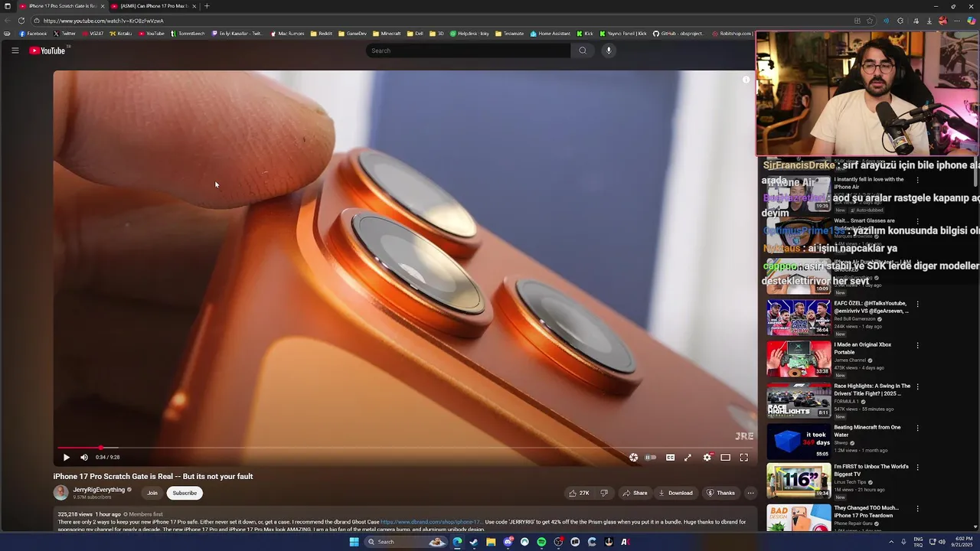The image size is (980, 551).
Task: Open the Windows Start menu
Action: tap(354, 542)
